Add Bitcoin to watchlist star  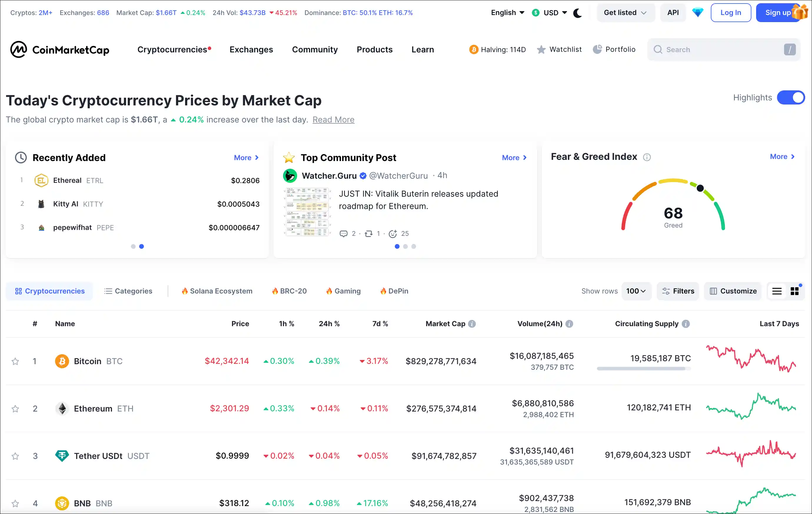(15, 361)
